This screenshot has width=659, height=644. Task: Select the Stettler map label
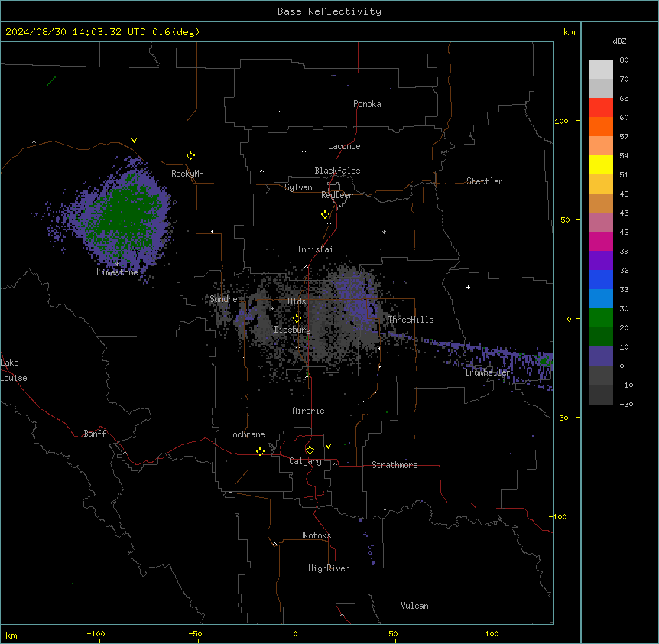pos(485,181)
